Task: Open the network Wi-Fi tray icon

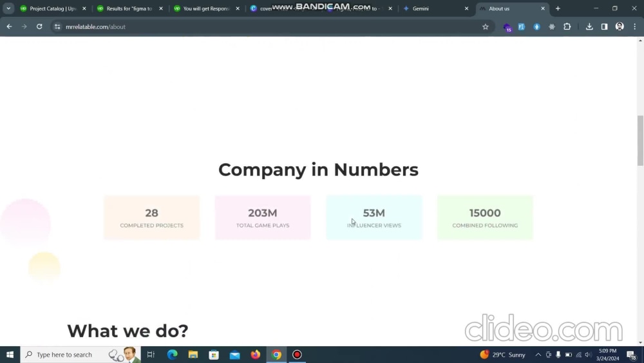Action: (579, 355)
